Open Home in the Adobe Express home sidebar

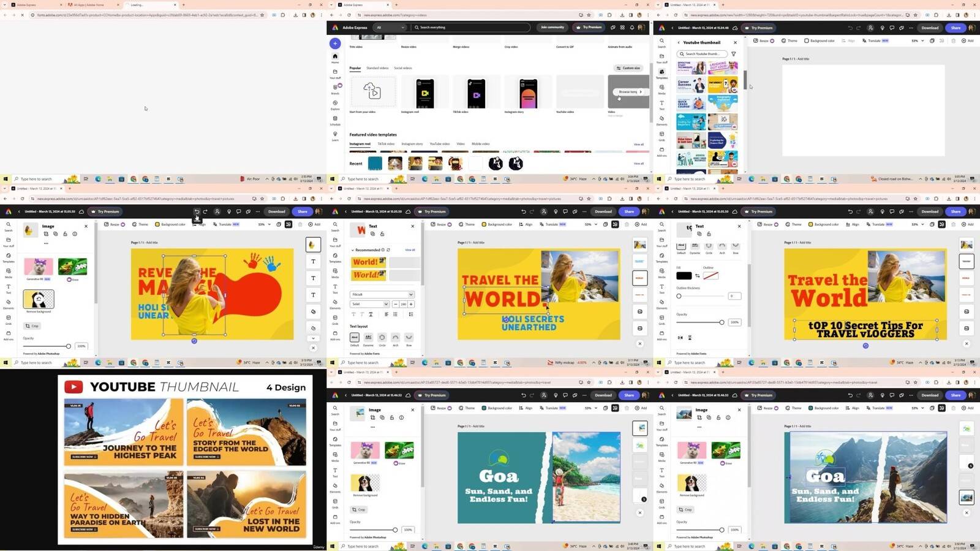[x=335, y=58]
